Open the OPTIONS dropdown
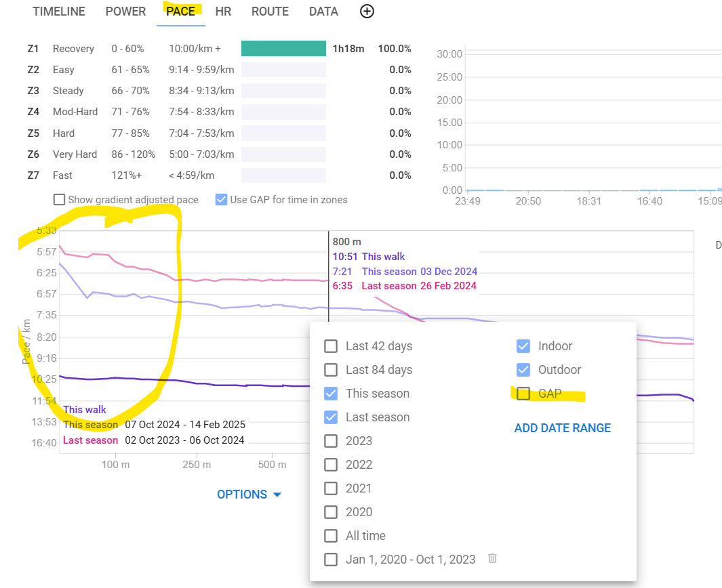Image resolution: width=722 pixels, height=588 pixels. [x=249, y=494]
